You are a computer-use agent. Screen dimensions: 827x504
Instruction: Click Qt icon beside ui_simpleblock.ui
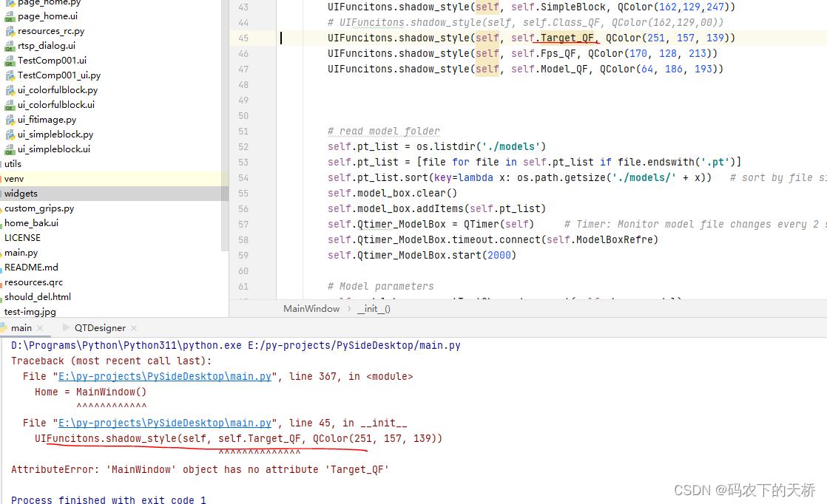[x=10, y=149]
